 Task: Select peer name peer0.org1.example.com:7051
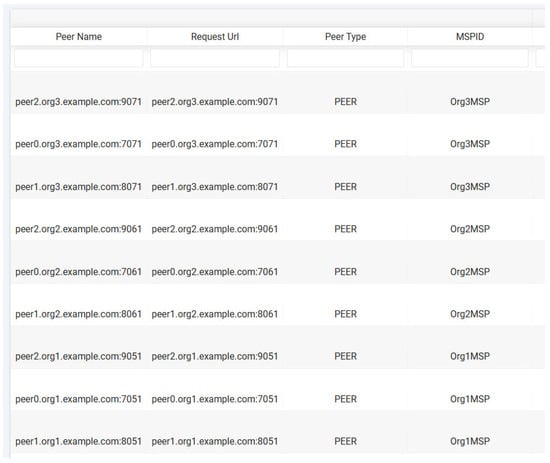click(79, 399)
